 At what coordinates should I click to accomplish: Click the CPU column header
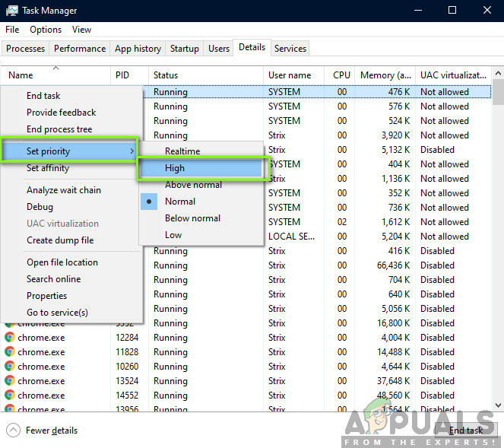341,75
